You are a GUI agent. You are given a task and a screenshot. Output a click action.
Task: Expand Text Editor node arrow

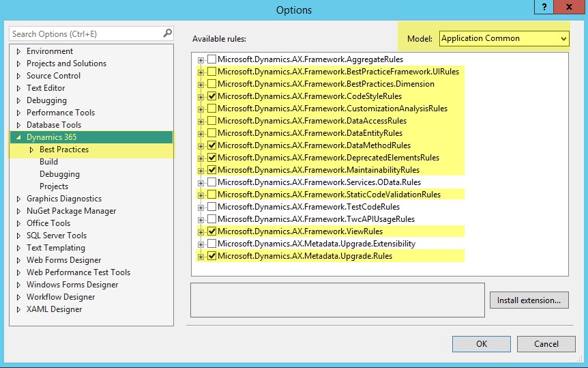point(18,88)
